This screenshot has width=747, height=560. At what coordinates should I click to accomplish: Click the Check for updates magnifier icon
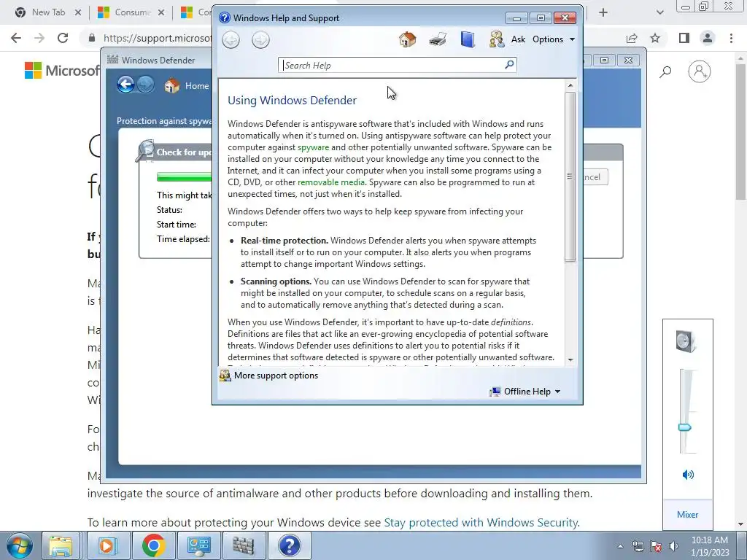pos(145,152)
